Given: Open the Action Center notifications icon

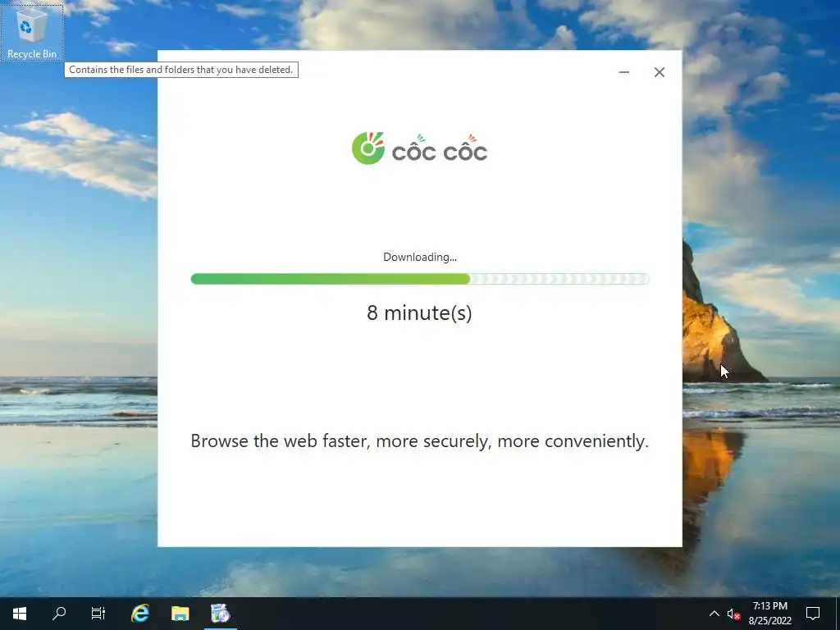Looking at the screenshot, I should coord(813,614).
